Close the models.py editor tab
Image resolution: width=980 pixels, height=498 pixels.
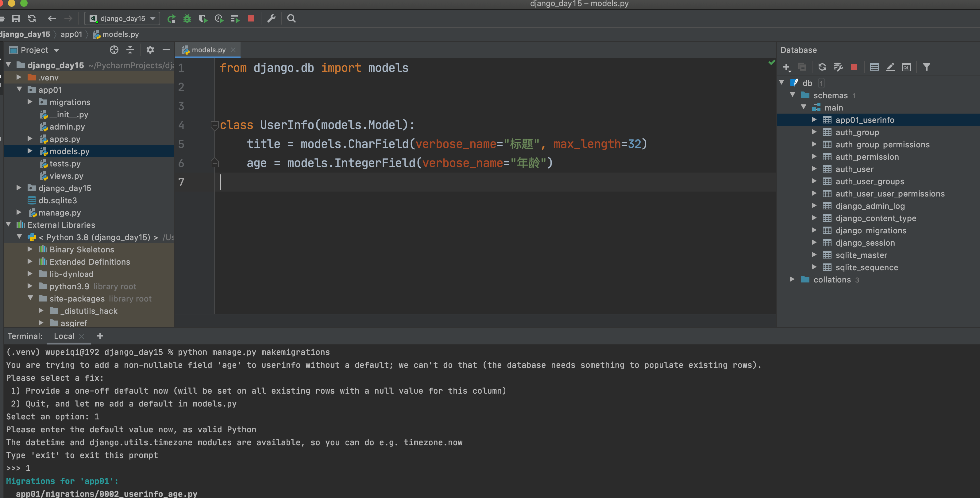point(233,50)
